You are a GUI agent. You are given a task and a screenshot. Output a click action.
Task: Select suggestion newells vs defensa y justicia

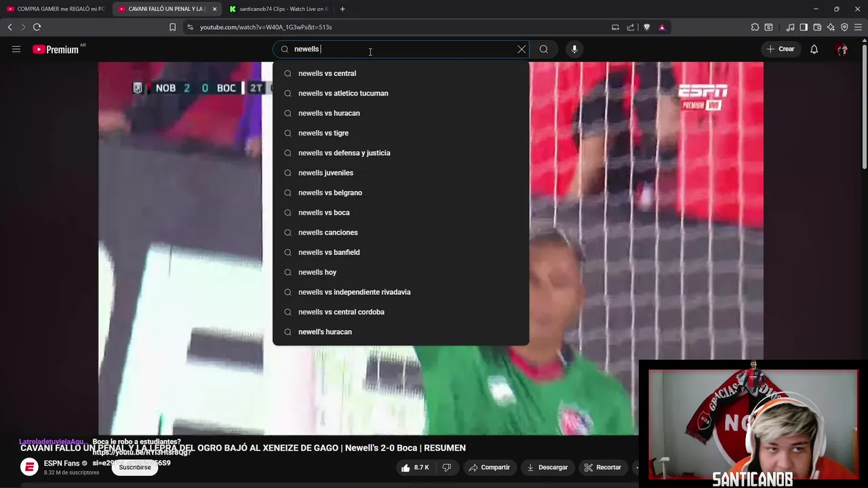pyautogui.click(x=401, y=152)
